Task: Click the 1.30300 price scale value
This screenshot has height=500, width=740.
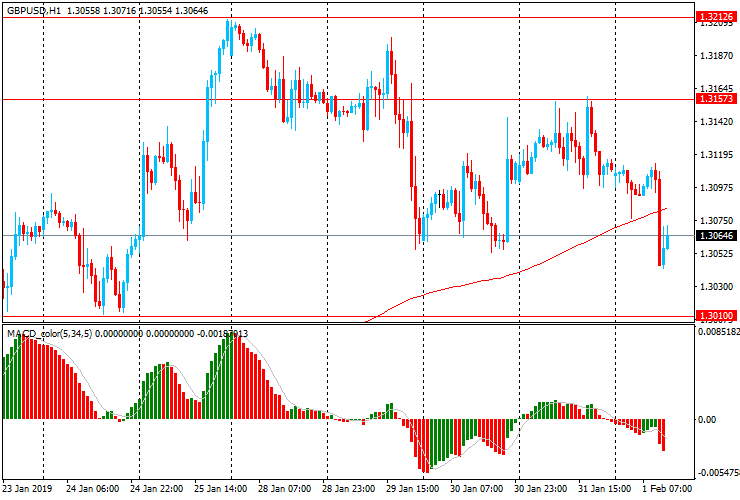Action: pyautogui.click(x=716, y=287)
